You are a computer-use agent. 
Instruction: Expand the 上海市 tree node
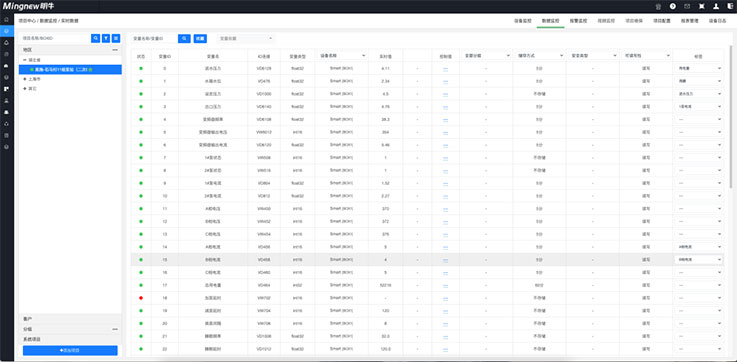[24, 79]
